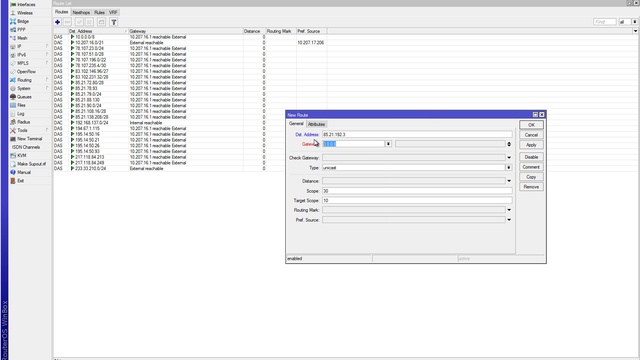Select the General tab in New Route
The height and width of the screenshot is (360, 640).
[x=296, y=124]
